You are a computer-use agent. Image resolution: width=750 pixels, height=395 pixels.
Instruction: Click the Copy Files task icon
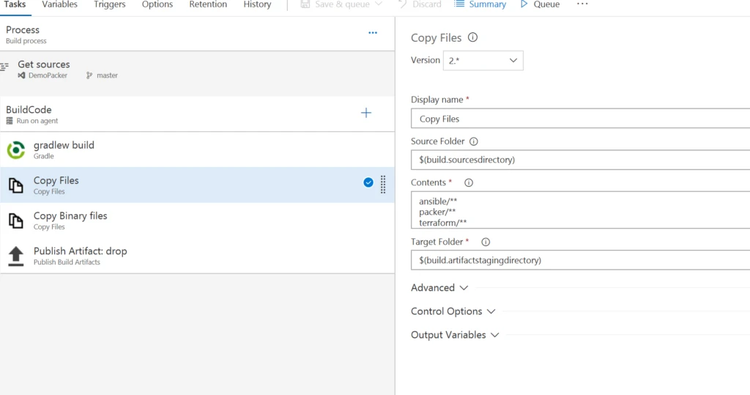point(16,185)
